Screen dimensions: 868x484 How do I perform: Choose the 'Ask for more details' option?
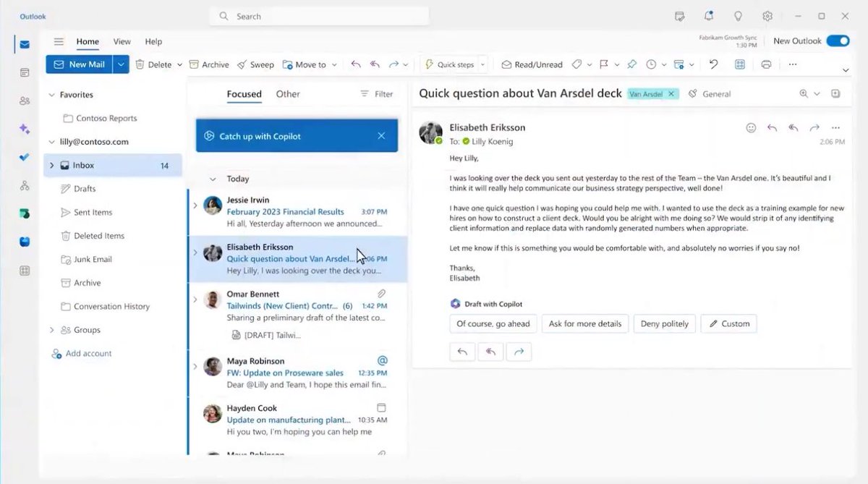[x=585, y=323]
